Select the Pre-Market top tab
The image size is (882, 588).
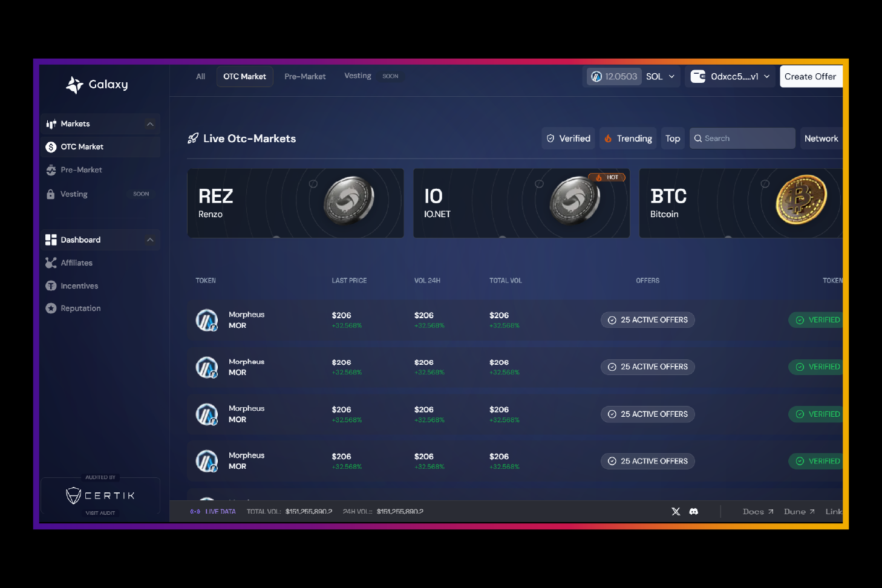pyautogui.click(x=305, y=77)
